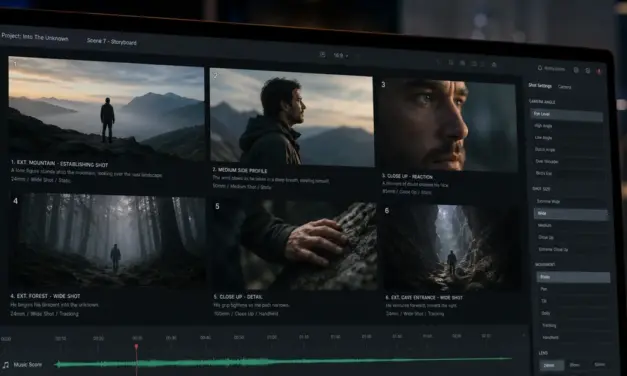This screenshot has width=627, height=376.
Task: Click "24mm / Wide Shot / Tracking" under frame 4
Action: (x=44, y=314)
